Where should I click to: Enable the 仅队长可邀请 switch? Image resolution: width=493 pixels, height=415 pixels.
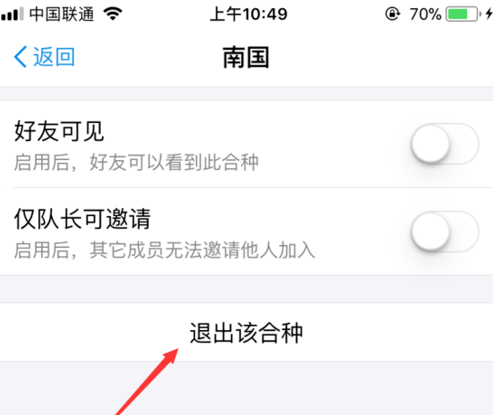[445, 231]
